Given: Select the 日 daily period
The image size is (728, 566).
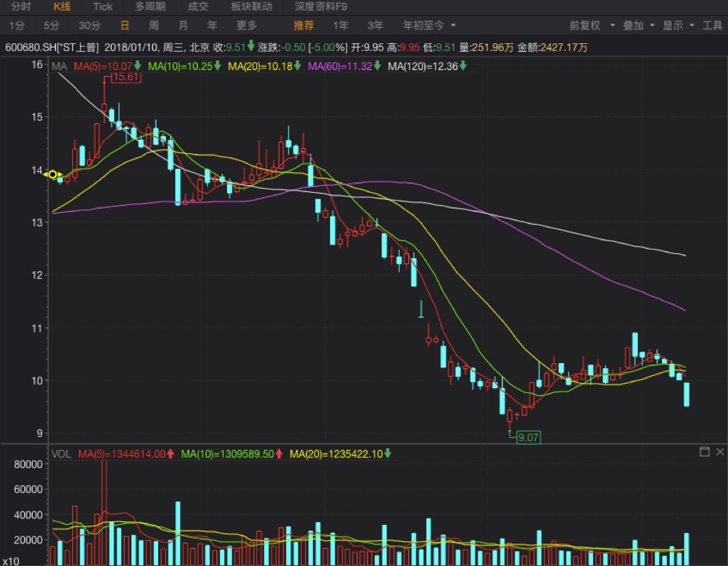Looking at the screenshot, I should (124, 25).
